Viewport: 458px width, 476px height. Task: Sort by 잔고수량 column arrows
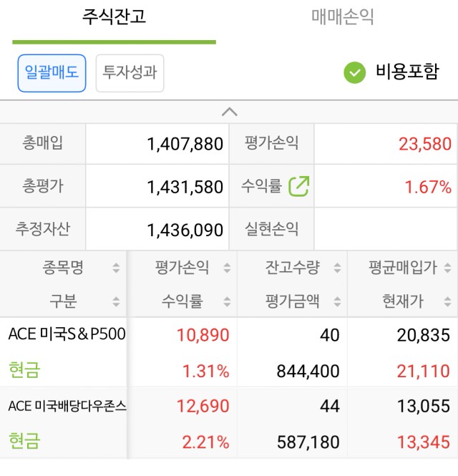click(337, 268)
